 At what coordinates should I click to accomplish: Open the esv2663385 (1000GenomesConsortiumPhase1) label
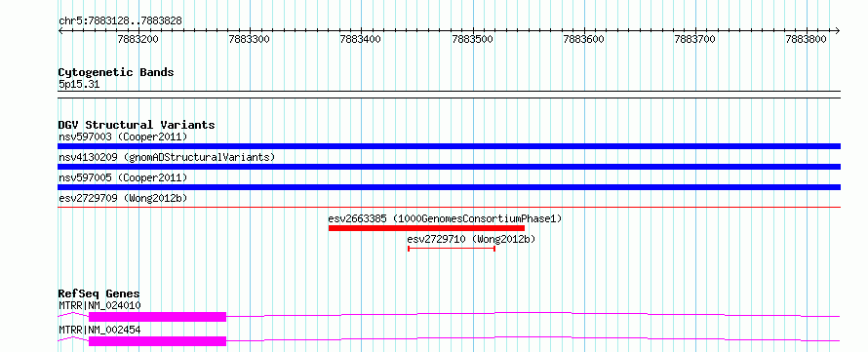(x=445, y=218)
